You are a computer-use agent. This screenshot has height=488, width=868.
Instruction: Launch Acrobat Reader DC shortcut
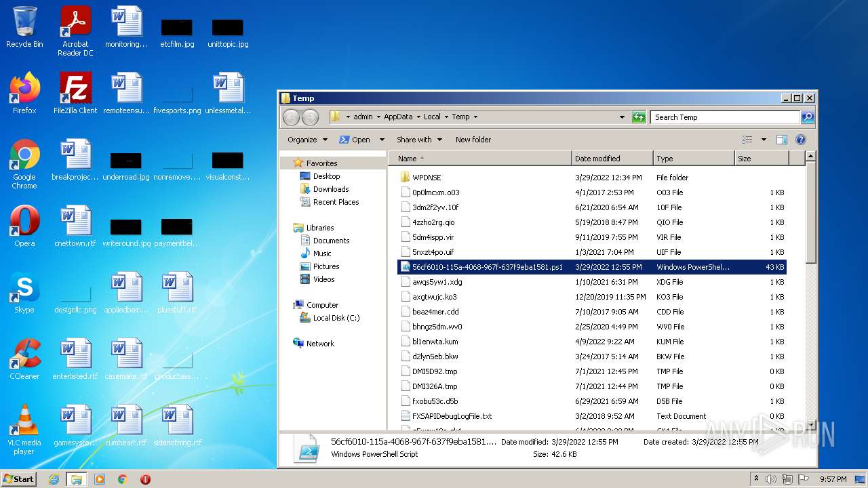[x=75, y=31]
